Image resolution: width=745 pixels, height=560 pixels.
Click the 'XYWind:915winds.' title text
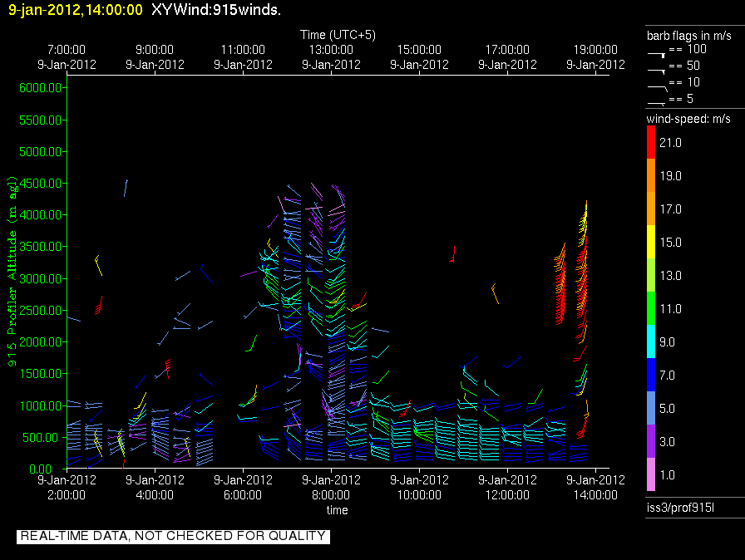[216, 10]
